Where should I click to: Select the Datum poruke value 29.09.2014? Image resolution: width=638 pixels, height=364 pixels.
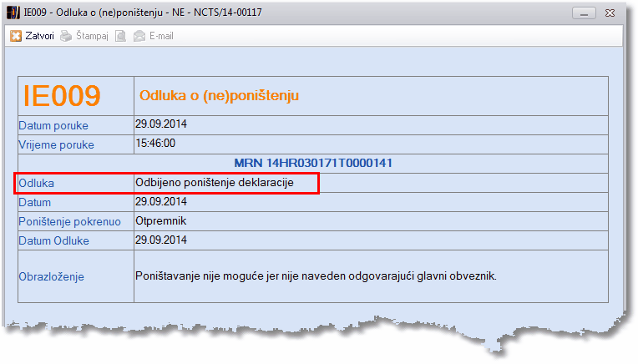[161, 124]
